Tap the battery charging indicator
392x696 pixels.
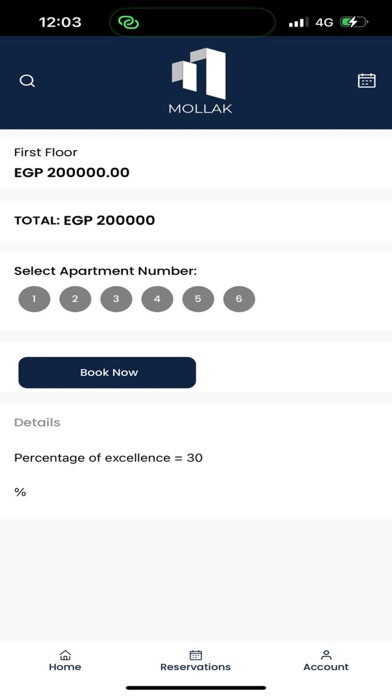[354, 22]
